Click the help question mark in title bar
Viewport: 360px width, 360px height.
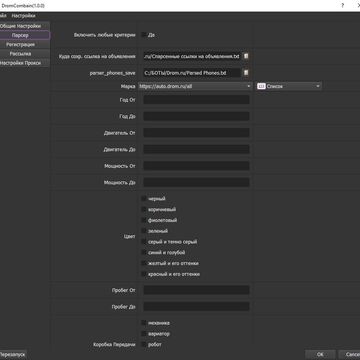pyautogui.click(x=342, y=5)
